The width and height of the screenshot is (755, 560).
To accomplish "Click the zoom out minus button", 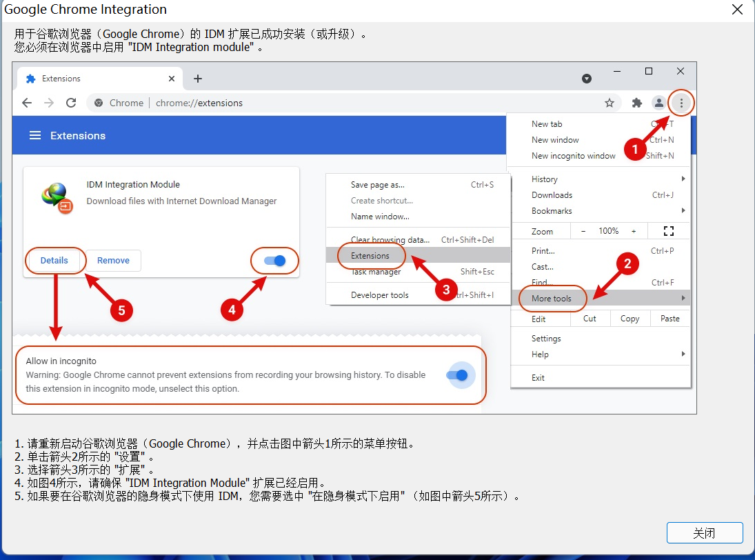I will click(x=583, y=231).
